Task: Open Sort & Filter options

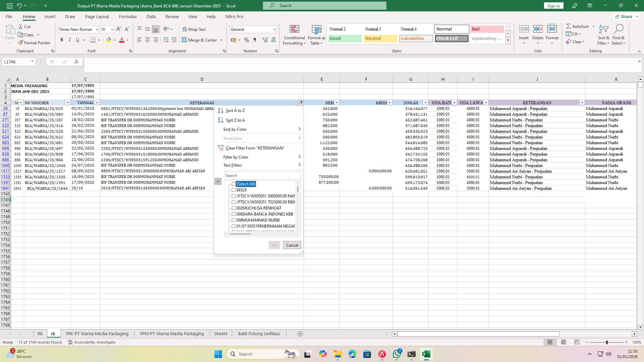Action: pyautogui.click(x=603, y=35)
